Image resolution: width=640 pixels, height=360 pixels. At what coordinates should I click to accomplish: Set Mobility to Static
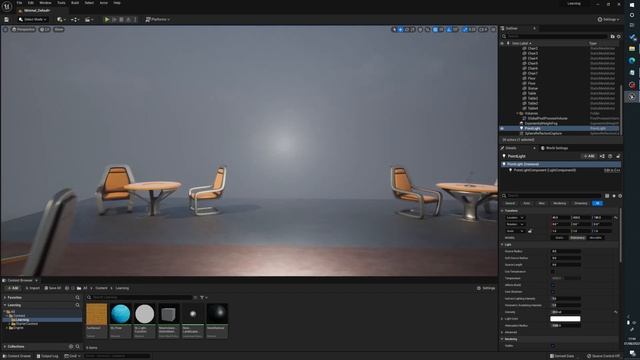coord(559,238)
